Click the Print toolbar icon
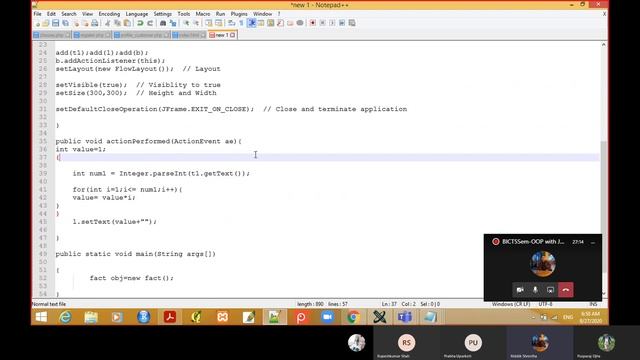The height and width of the screenshot is (360, 640). pyautogui.click(x=95, y=23)
